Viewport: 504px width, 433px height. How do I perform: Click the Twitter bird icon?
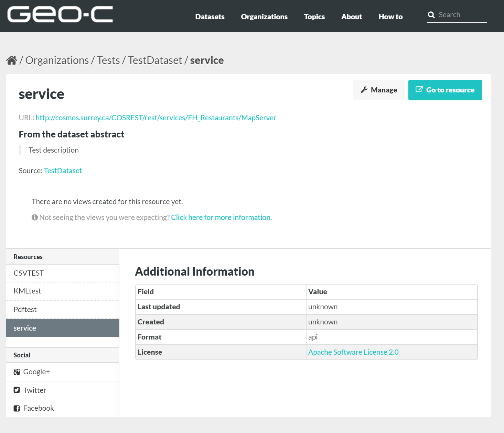pyautogui.click(x=17, y=390)
